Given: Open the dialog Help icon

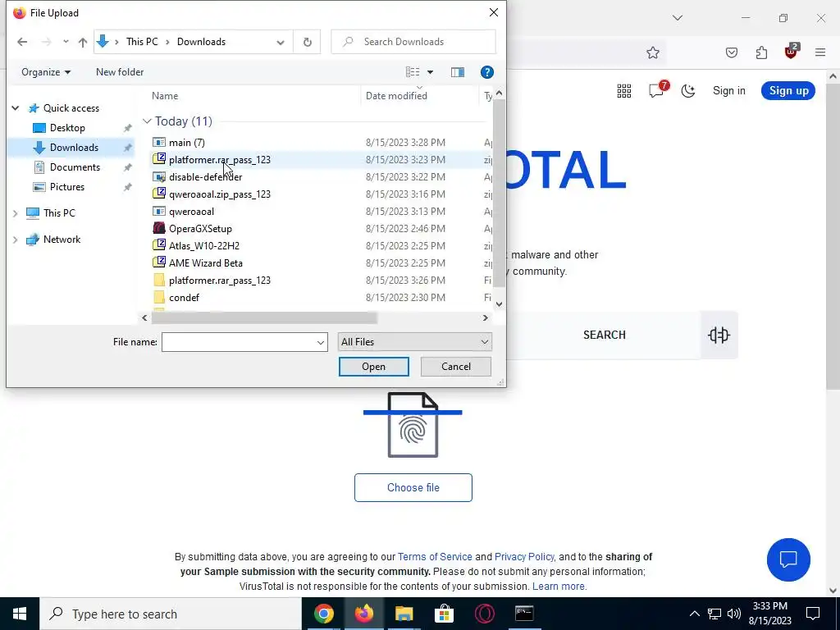Looking at the screenshot, I should [486, 72].
